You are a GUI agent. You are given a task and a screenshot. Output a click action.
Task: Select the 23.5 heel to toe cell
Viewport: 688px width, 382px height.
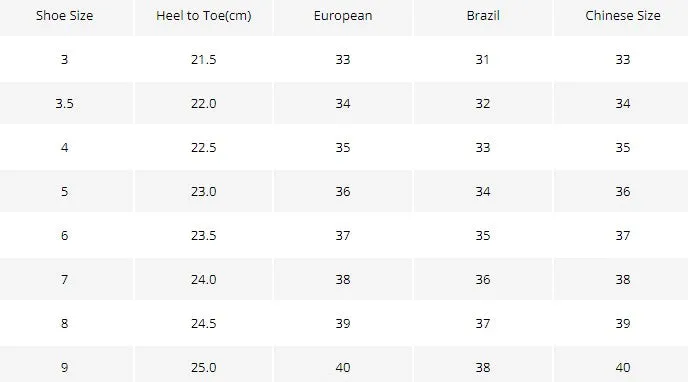[x=204, y=236]
